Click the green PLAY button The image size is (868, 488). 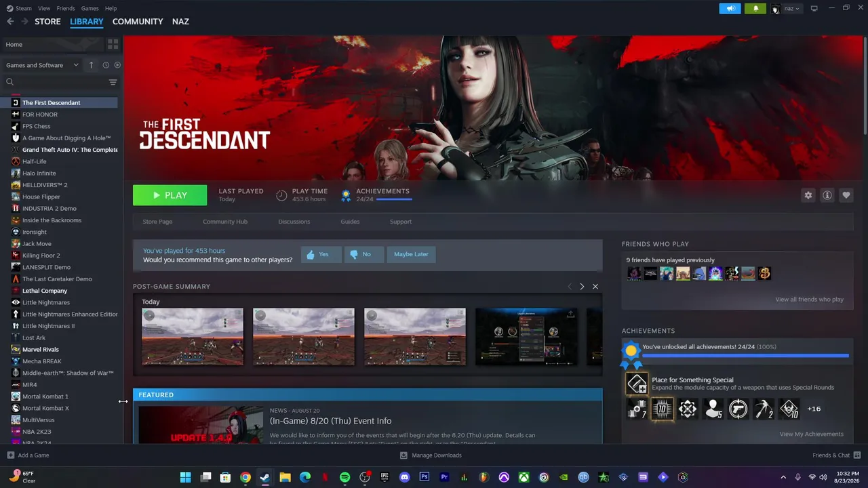coord(170,195)
